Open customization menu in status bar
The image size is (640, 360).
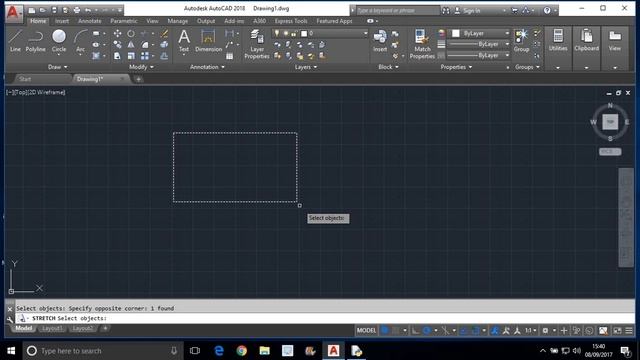click(629, 331)
